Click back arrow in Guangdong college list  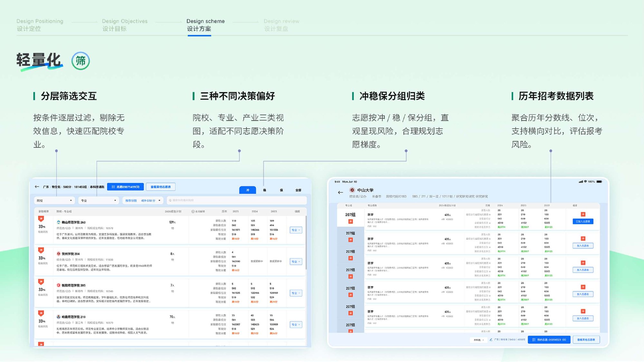[37, 187]
